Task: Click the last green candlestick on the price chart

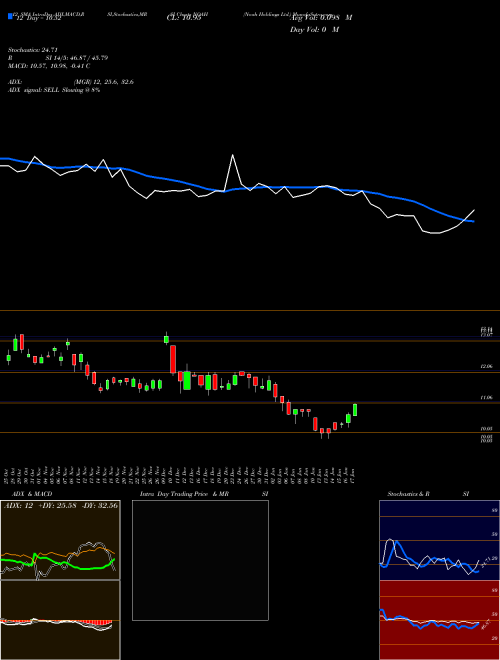Action: click(355, 410)
